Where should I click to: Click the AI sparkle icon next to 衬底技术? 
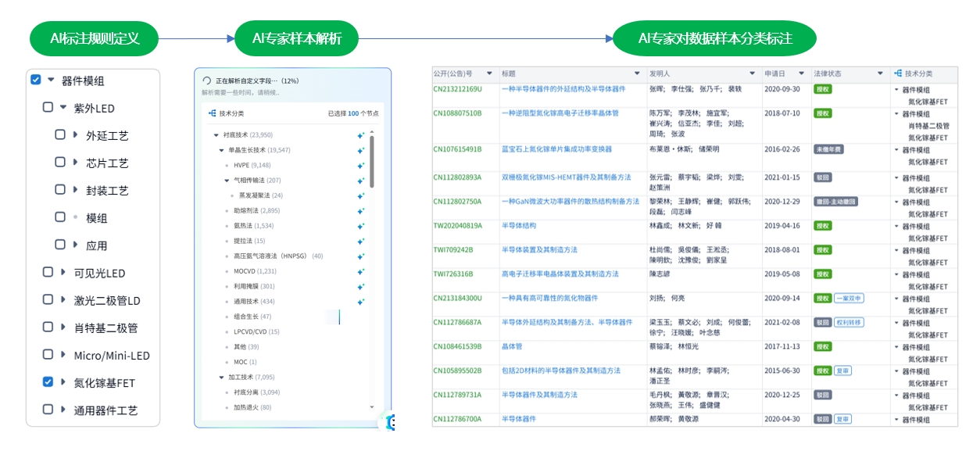tap(360, 135)
